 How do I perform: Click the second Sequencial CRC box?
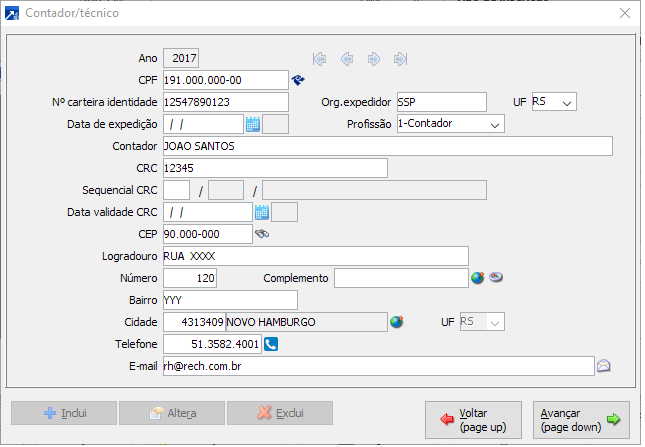pos(226,190)
